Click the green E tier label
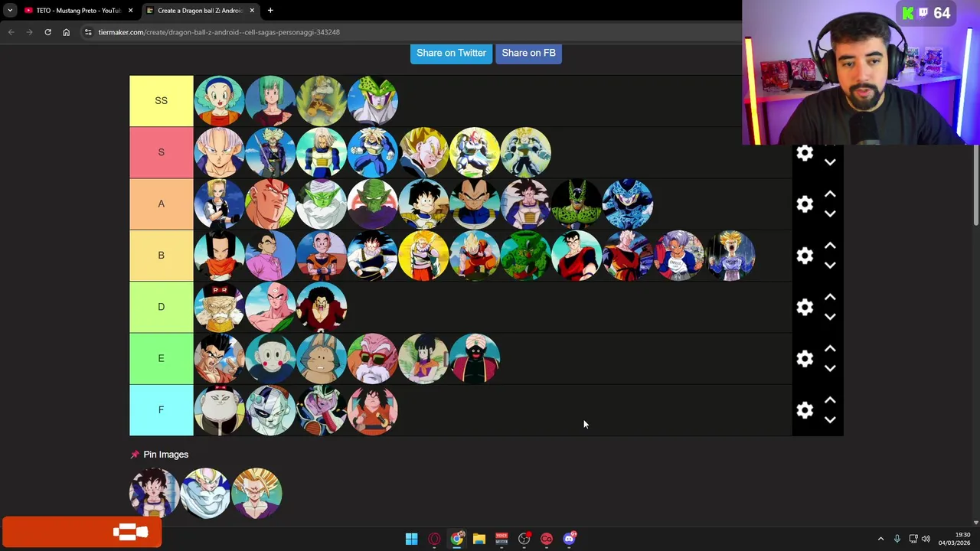 pyautogui.click(x=161, y=358)
